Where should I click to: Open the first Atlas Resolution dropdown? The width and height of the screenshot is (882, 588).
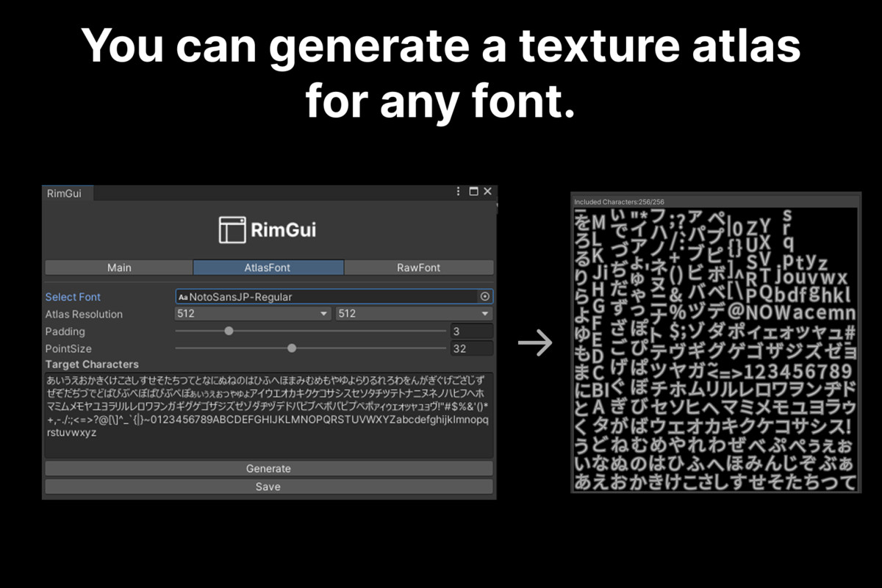coord(254,314)
